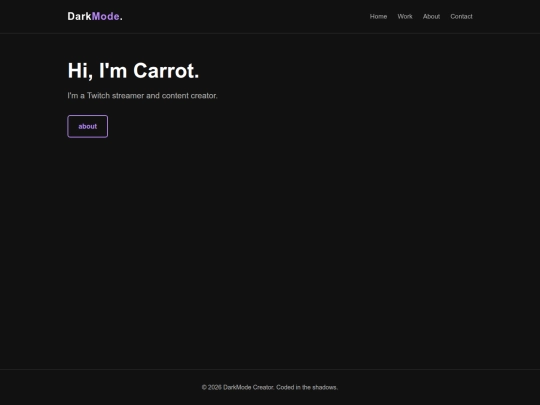This screenshot has height=405, width=540.
Task: Go to the Work page in navigation
Action: click(405, 17)
